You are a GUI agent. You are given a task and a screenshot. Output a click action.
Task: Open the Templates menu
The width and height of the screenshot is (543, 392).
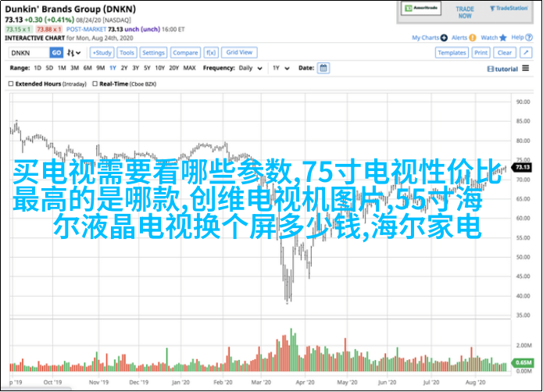[452, 52]
